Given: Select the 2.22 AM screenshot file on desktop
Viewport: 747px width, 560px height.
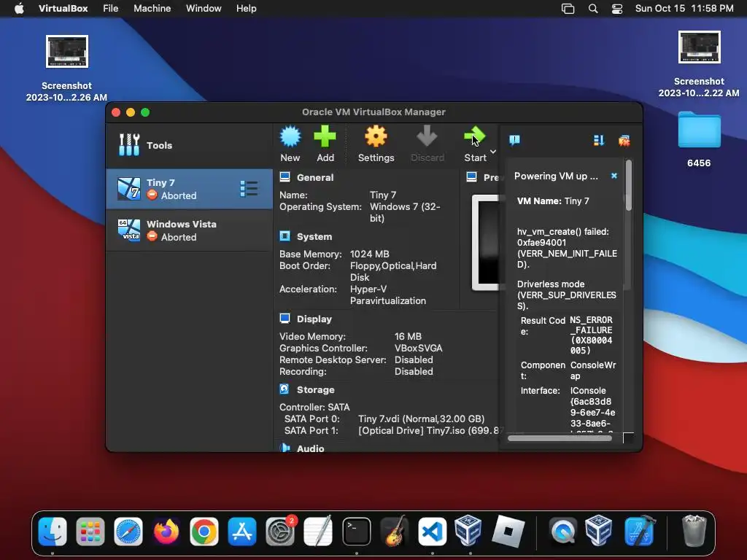Looking at the screenshot, I should 699,47.
